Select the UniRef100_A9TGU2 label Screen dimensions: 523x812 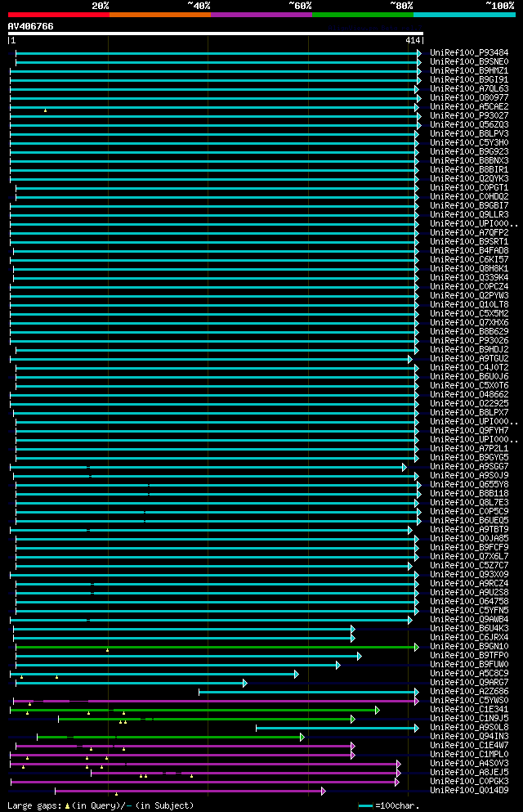[469, 358]
